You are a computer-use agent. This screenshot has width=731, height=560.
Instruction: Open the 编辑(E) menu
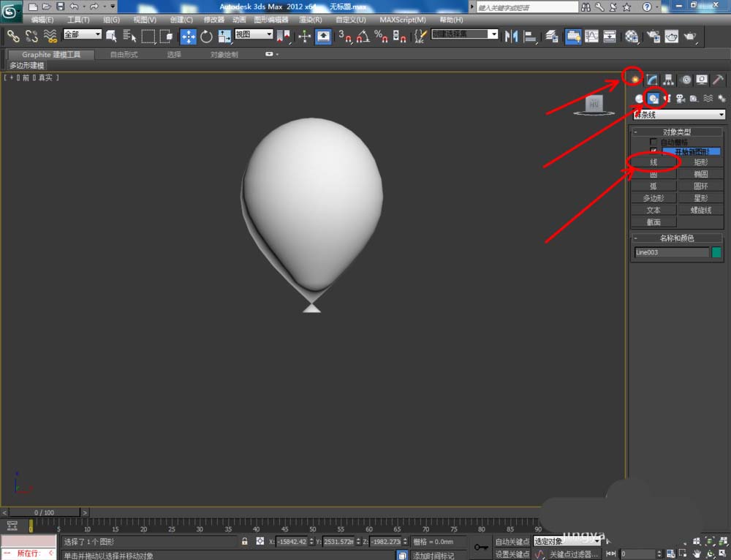pos(42,20)
